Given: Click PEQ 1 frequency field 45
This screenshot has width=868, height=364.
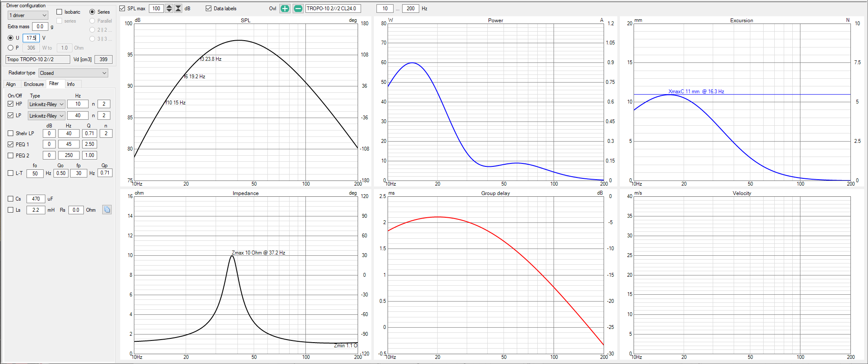Looking at the screenshot, I should point(69,144).
